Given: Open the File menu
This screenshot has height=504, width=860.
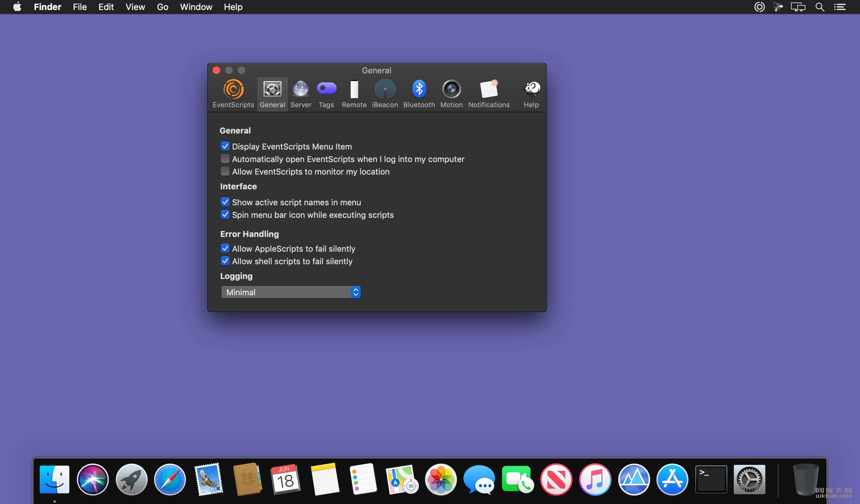Looking at the screenshot, I should 80,7.
